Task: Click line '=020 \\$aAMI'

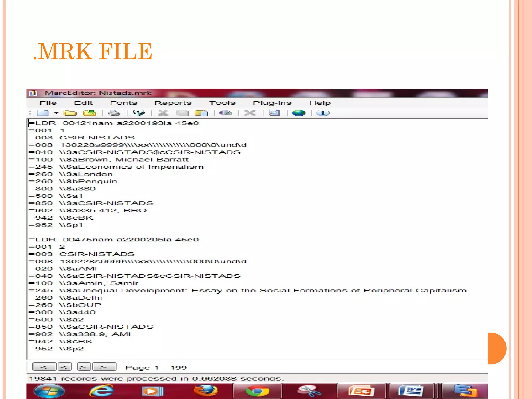Action: [63, 269]
